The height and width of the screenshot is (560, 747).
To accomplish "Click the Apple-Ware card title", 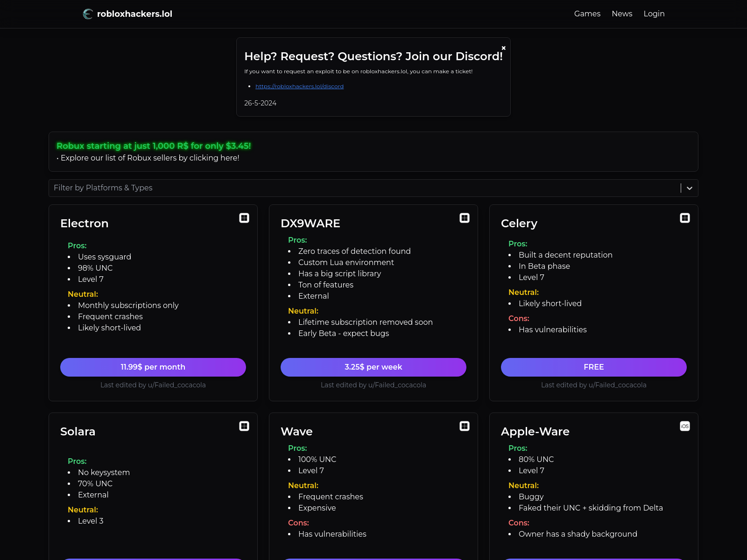I will pyautogui.click(x=535, y=432).
